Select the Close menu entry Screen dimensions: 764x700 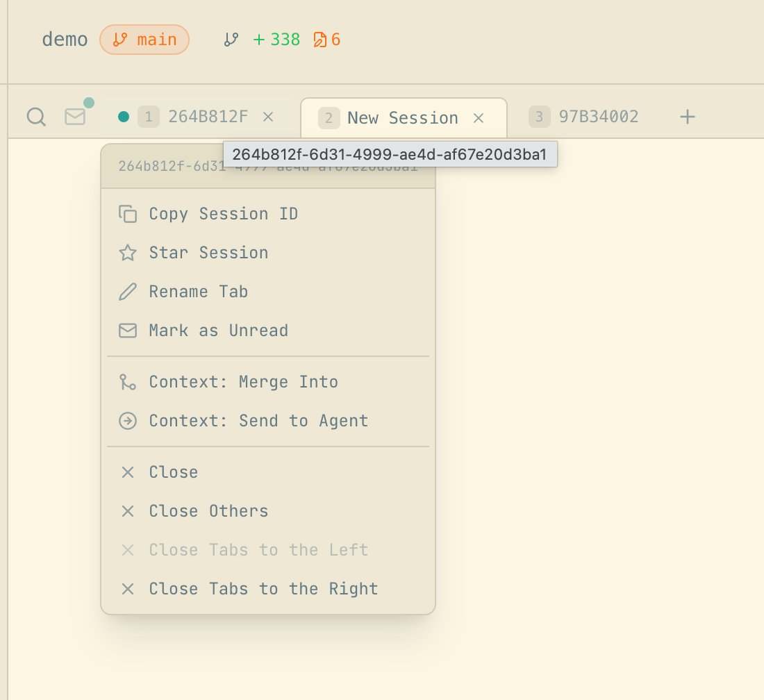268,472
